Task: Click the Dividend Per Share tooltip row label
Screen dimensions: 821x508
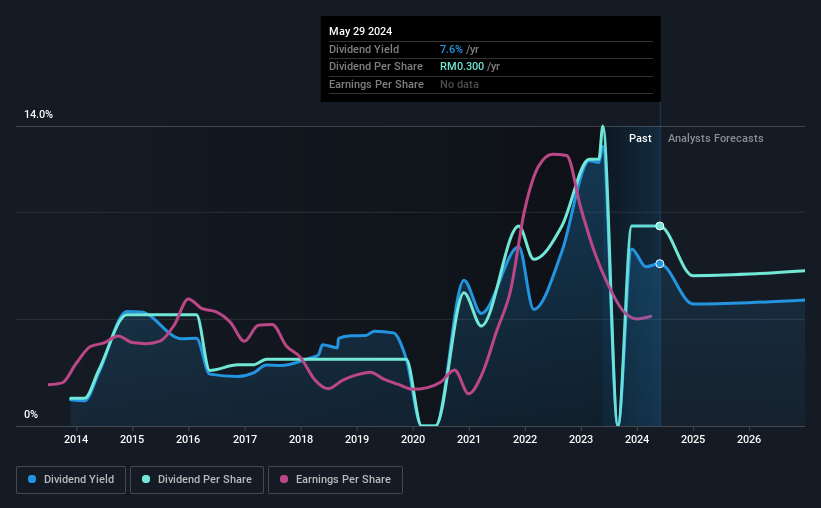Action: 375,67
